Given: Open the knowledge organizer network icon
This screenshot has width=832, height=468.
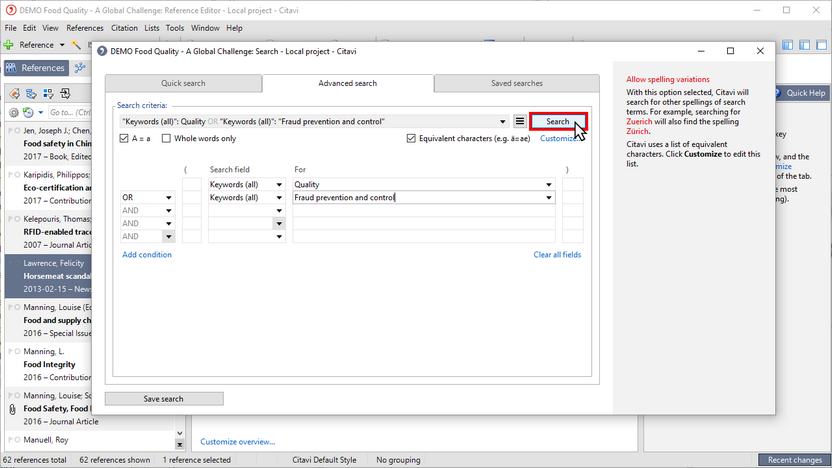Looking at the screenshot, I should pos(80,68).
